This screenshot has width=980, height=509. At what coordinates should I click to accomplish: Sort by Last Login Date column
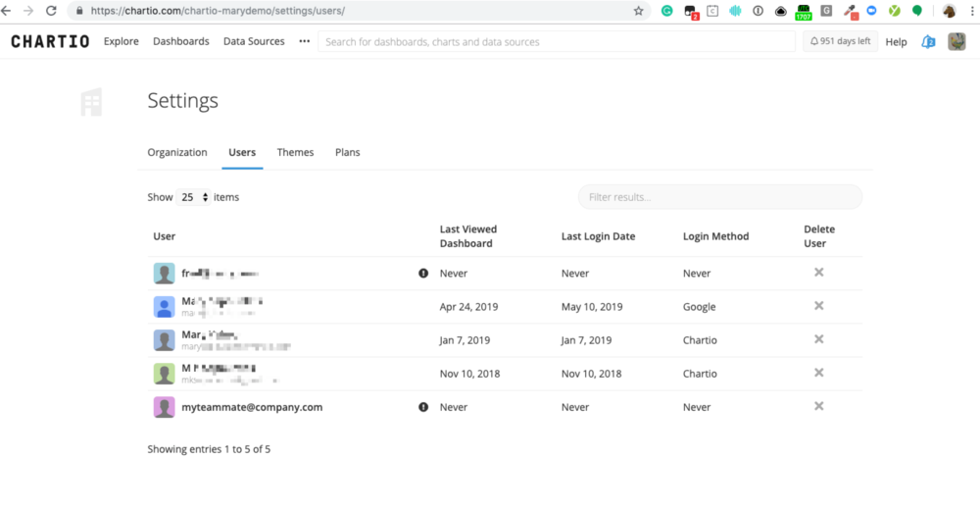tap(598, 236)
